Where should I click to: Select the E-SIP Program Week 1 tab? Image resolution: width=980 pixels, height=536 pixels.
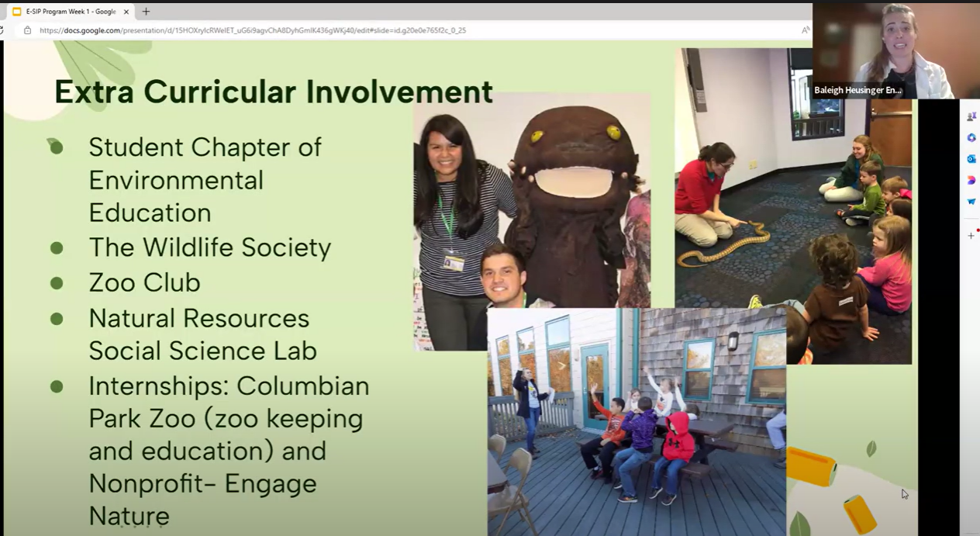click(70, 12)
